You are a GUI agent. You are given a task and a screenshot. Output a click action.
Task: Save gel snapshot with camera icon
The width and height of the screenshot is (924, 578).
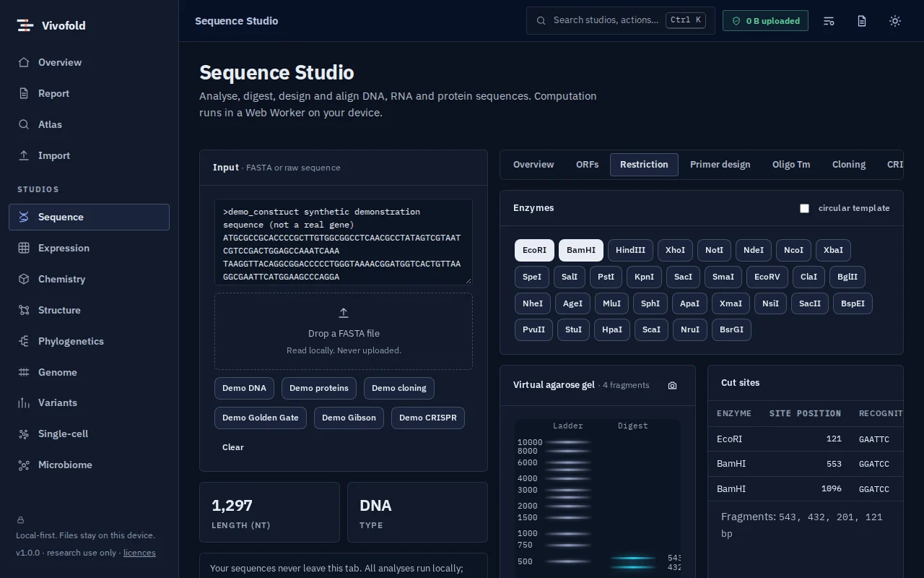[x=672, y=385]
